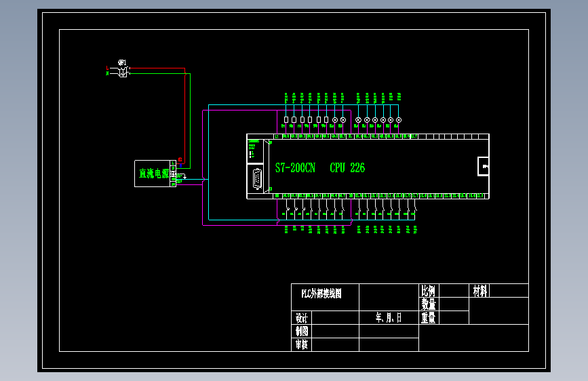Viewport: 588px width, 381px height.
Task: Select the 重量 cell in the title block
Action: (x=428, y=318)
